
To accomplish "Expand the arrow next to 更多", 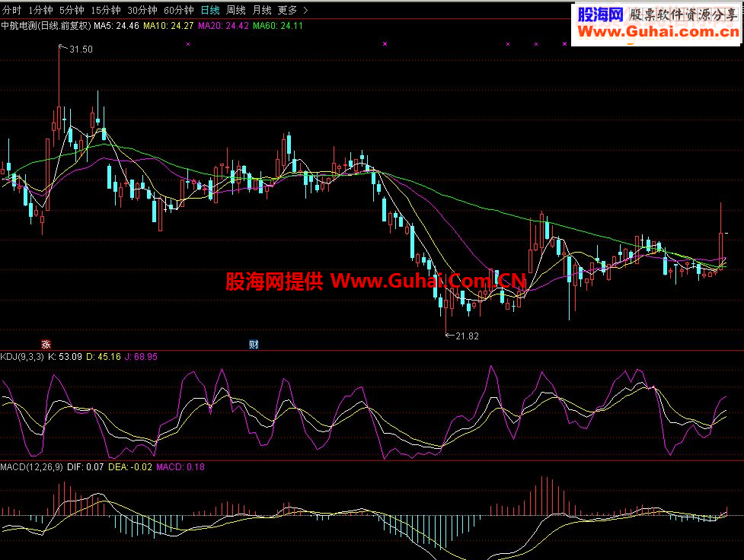I will click(305, 10).
